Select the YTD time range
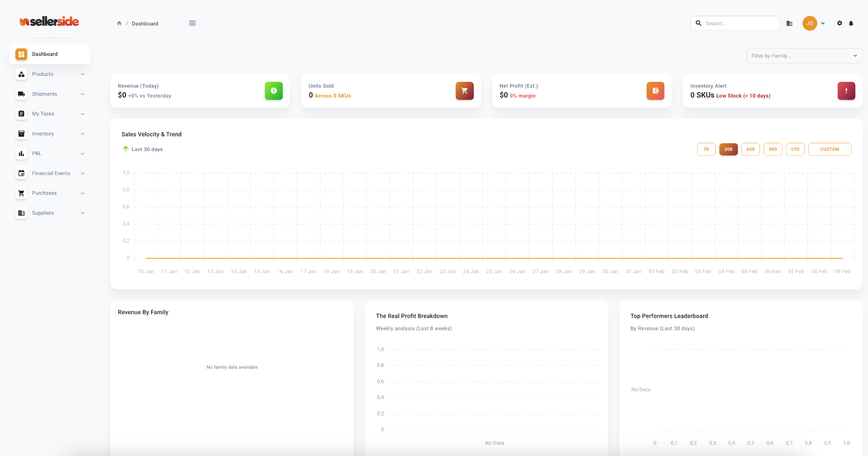Image resolution: width=868 pixels, height=456 pixels. [x=795, y=149]
